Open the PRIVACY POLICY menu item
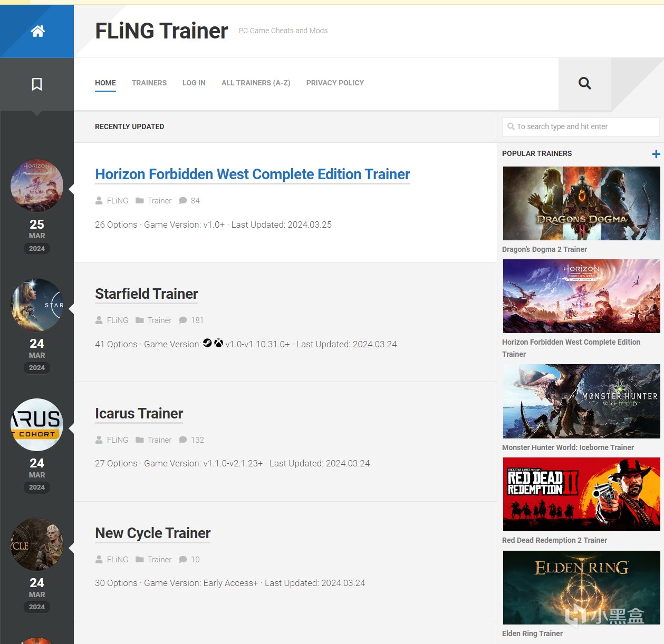 point(335,83)
